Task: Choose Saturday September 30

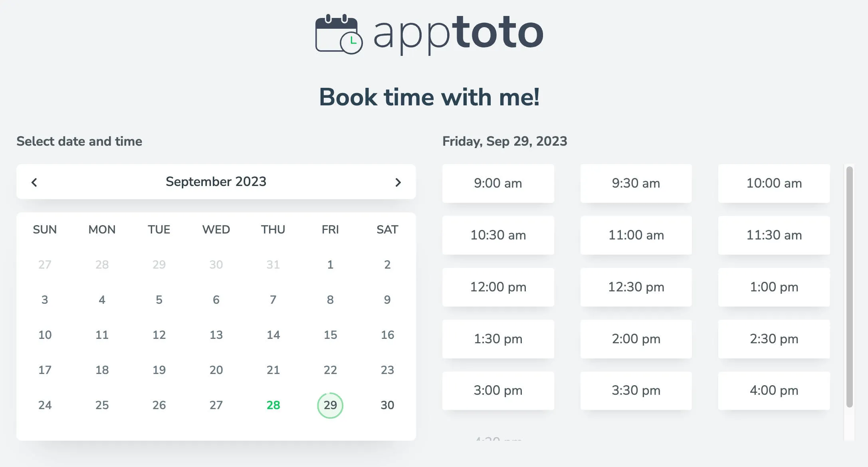Action: pos(386,405)
